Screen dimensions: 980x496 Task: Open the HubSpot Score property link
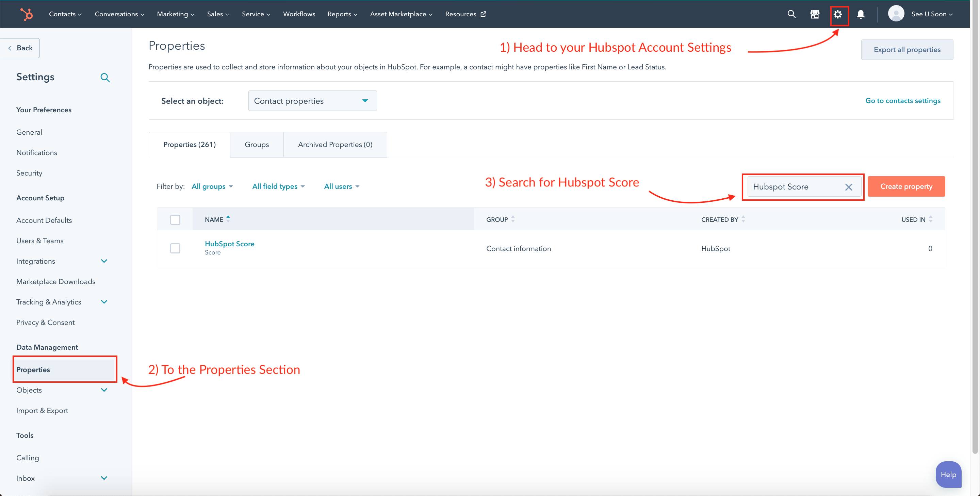pyautogui.click(x=229, y=244)
